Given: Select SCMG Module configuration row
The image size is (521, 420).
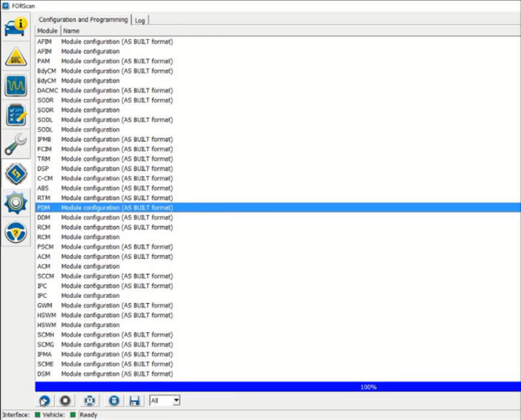Looking at the screenshot, I should tap(278, 345).
